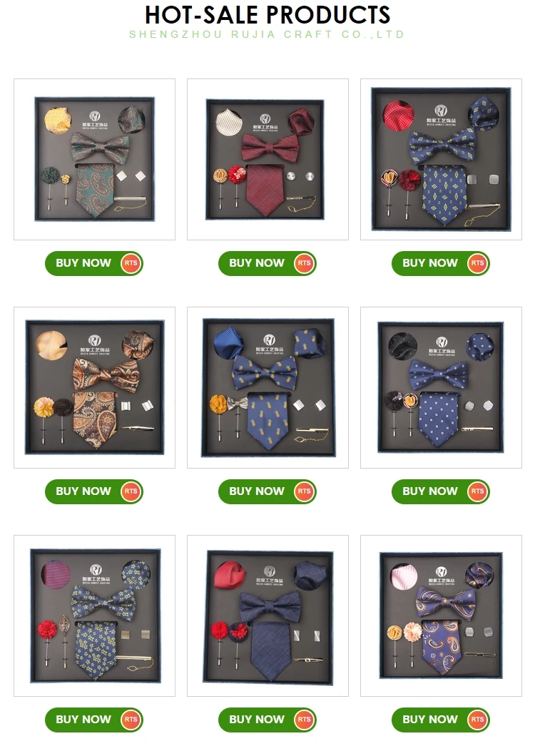
Task: Click the RTS badge under the plain navy set
Action: (304, 720)
